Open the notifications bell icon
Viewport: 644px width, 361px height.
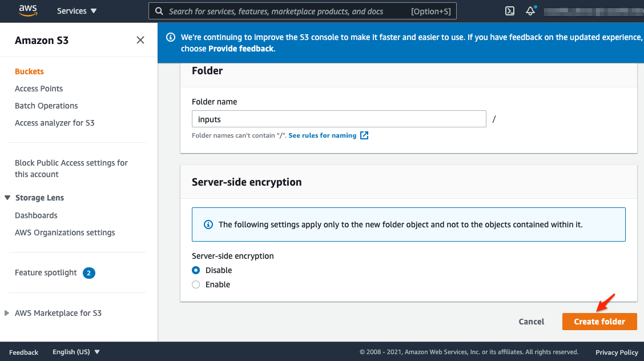[530, 11]
